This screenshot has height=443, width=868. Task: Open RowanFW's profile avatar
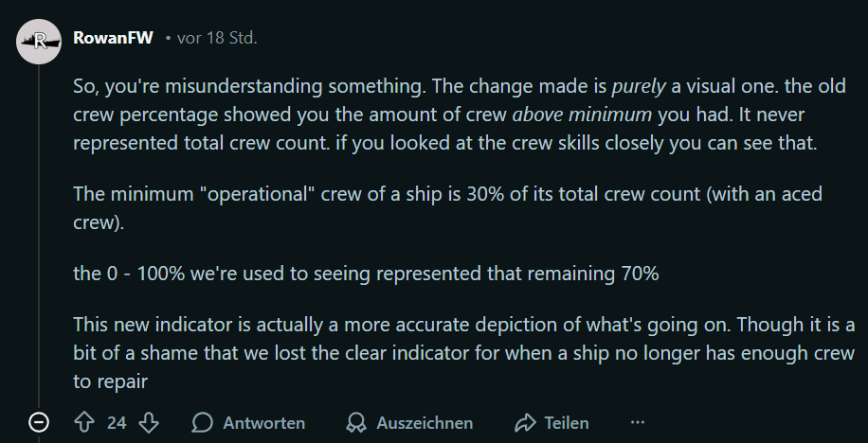pyautogui.click(x=39, y=40)
